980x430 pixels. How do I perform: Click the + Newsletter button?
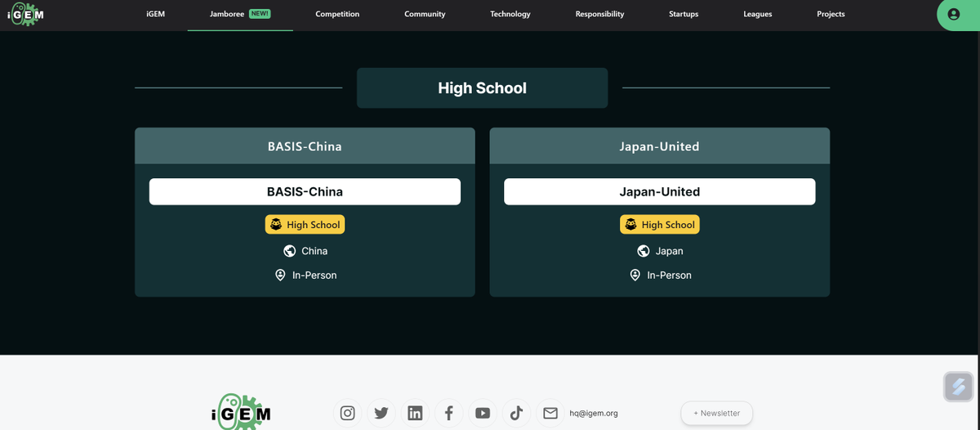click(x=717, y=413)
